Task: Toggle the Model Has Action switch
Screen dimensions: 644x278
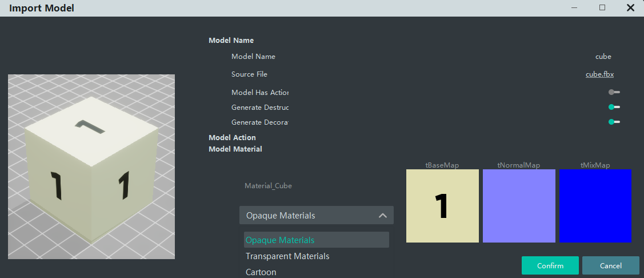Action: click(614, 92)
